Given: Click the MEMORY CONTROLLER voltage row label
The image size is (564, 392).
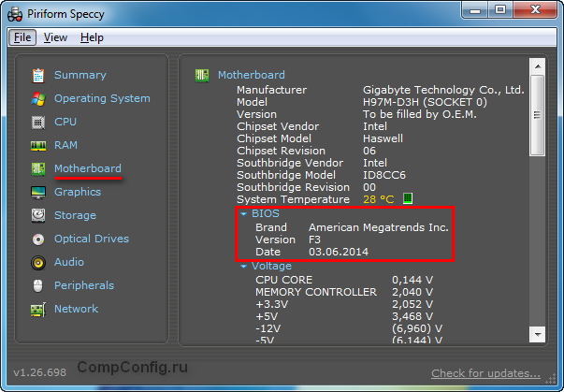Looking at the screenshot, I should tap(316, 292).
